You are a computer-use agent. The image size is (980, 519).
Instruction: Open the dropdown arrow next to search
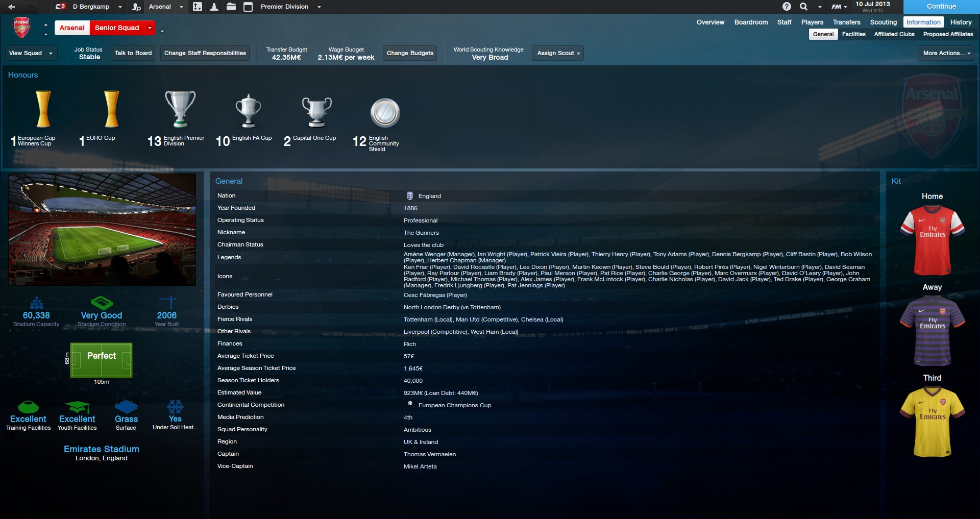tap(820, 7)
